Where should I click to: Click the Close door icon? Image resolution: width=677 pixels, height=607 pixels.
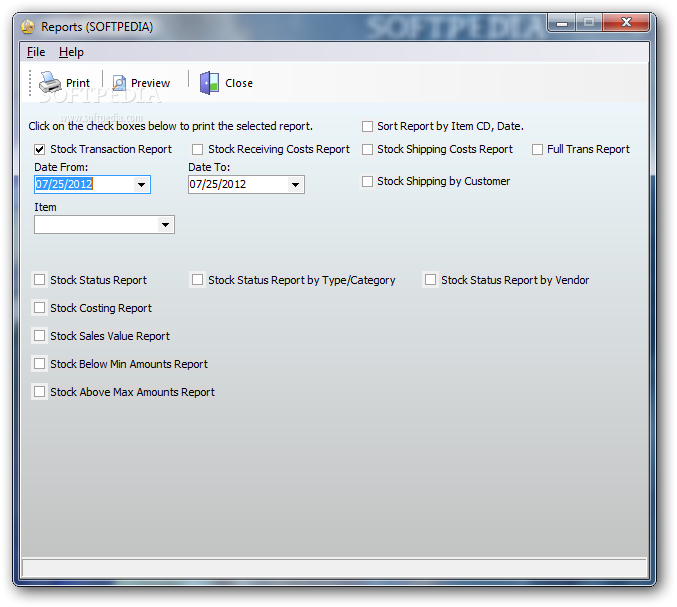(209, 83)
